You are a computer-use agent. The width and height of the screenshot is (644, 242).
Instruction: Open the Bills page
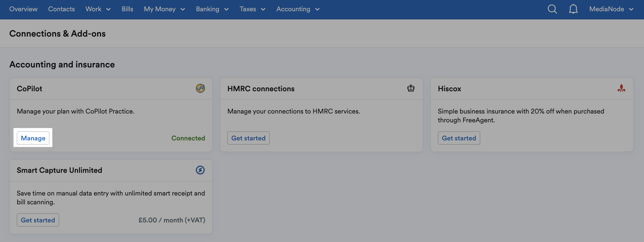[127, 9]
